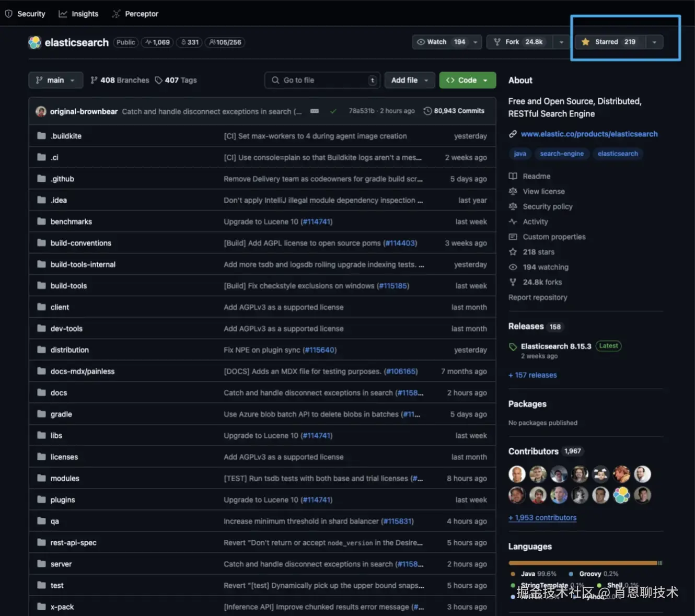Click original-brownbear's avatar

pyautogui.click(x=41, y=111)
